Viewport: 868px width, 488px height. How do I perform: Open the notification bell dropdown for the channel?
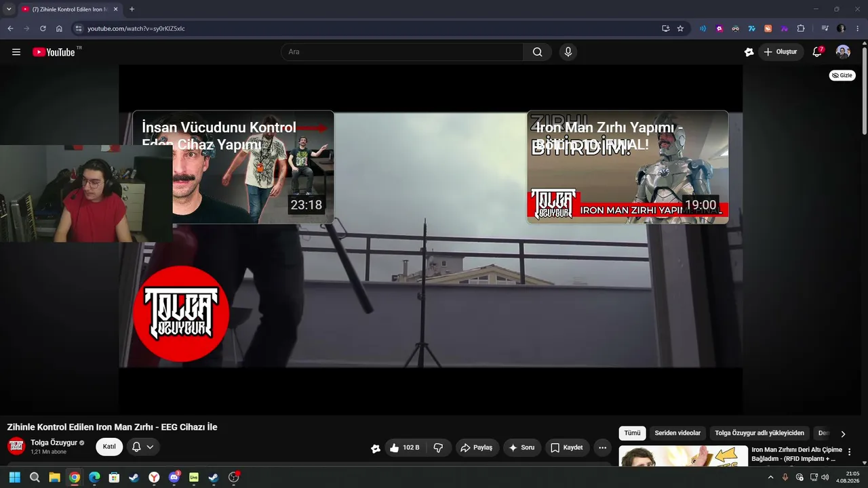[x=143, y=447]
